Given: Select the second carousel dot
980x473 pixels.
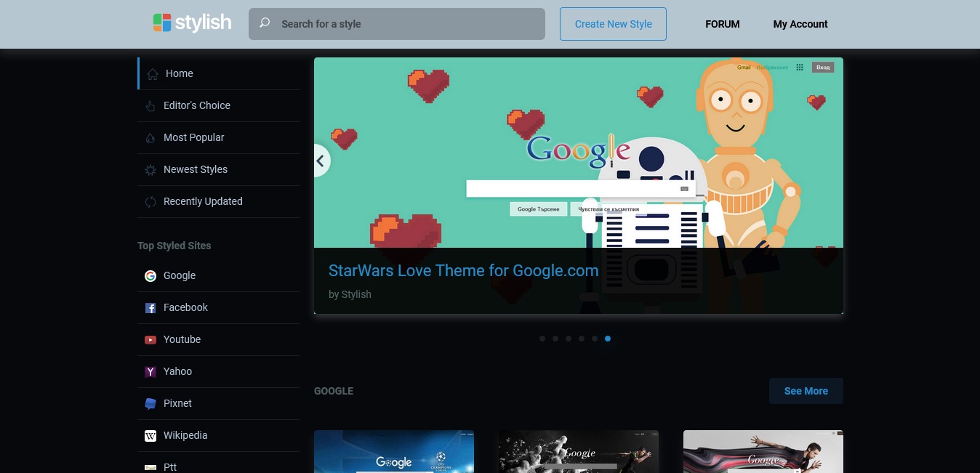Looking at the screenshot, I should (555, 339).
